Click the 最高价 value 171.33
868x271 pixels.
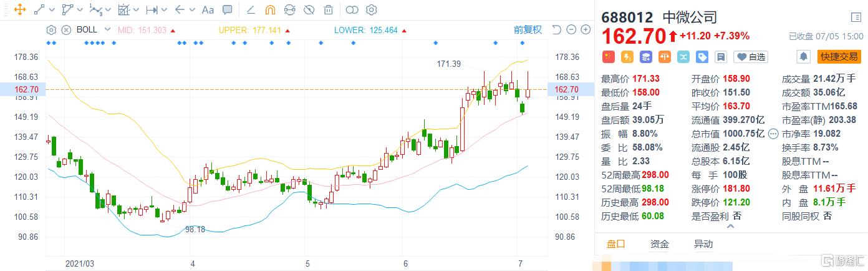646,79
